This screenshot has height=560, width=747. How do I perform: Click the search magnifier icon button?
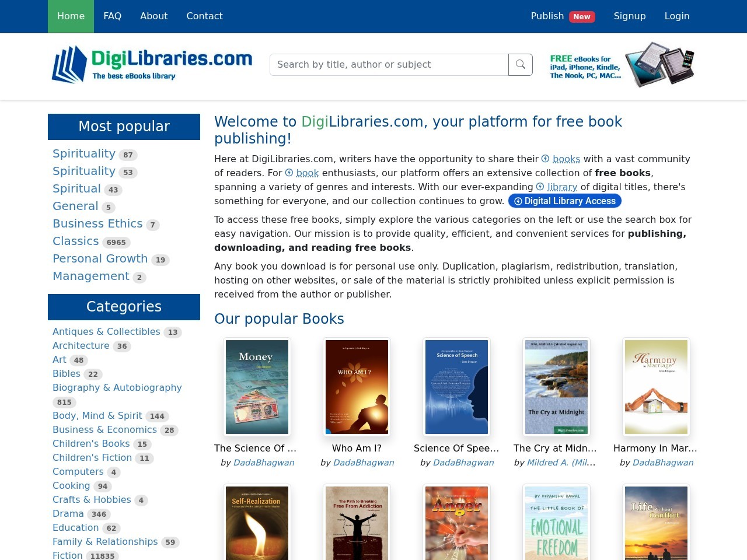pos(521,65)
